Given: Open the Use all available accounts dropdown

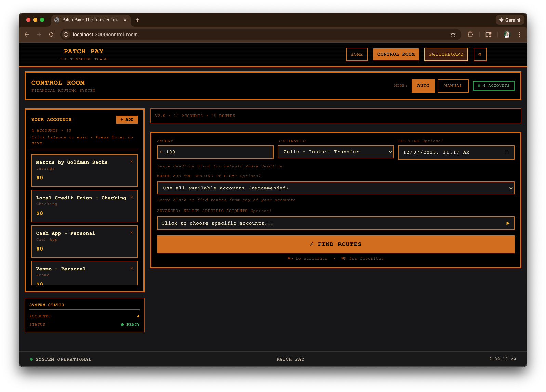Looking at the screenshot, I should click(x=335, y=188).
